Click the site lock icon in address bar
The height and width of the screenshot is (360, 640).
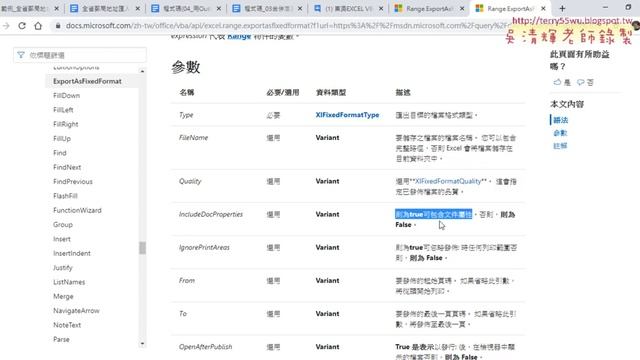(58, 26)
